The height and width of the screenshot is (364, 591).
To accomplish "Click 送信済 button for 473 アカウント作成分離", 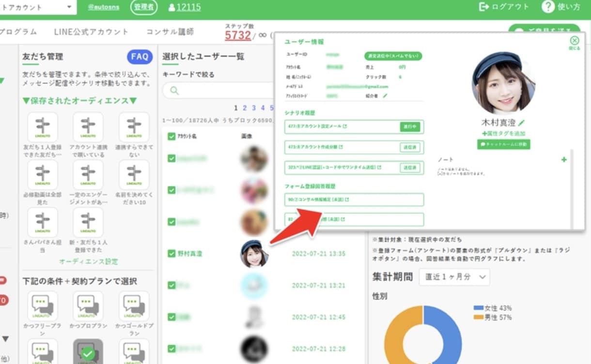I will tap(410, 147).
